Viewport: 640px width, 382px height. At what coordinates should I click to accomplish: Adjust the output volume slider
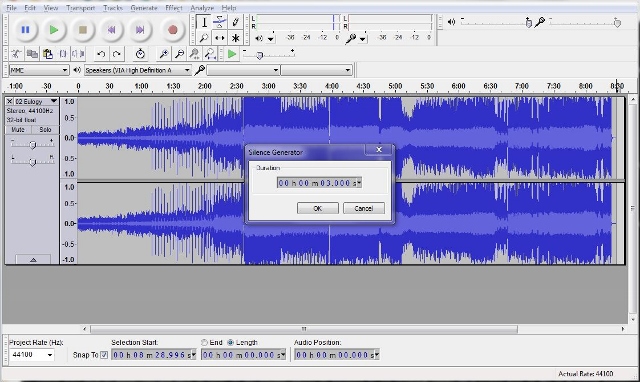(528, 23)
